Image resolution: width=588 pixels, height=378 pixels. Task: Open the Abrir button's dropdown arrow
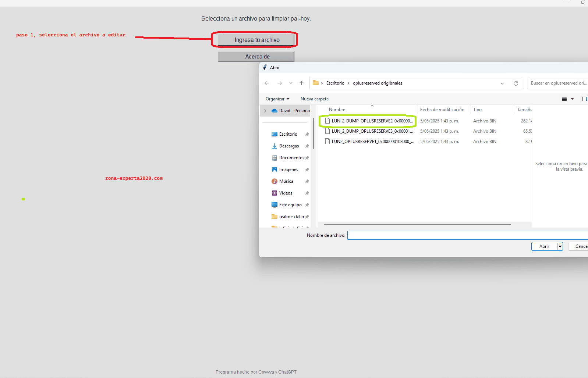coord(560,246)
